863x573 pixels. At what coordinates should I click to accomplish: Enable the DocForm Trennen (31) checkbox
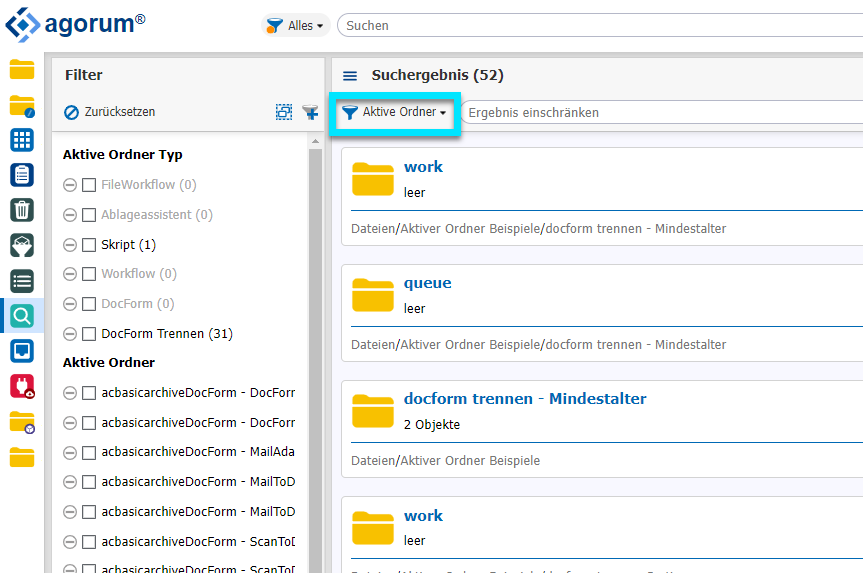pyautogui.click(x=89, y=334)
